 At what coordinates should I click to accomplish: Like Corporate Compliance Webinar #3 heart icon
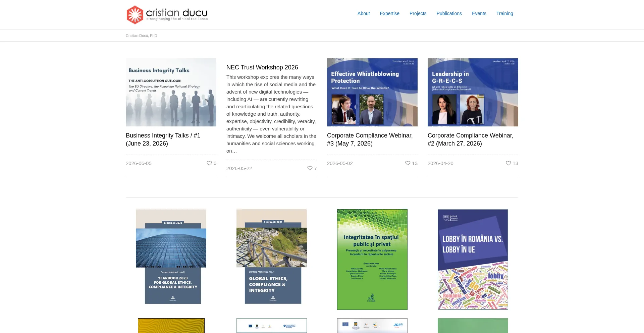(x=408, y=163)
